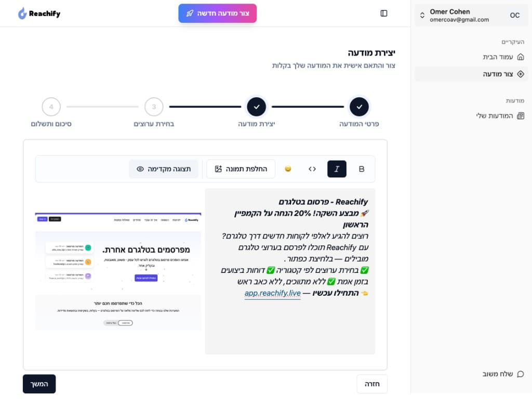This screenshot has width=532, height=420.
Task: Open the app.reachify.live link
Action: tap(272, 293)
